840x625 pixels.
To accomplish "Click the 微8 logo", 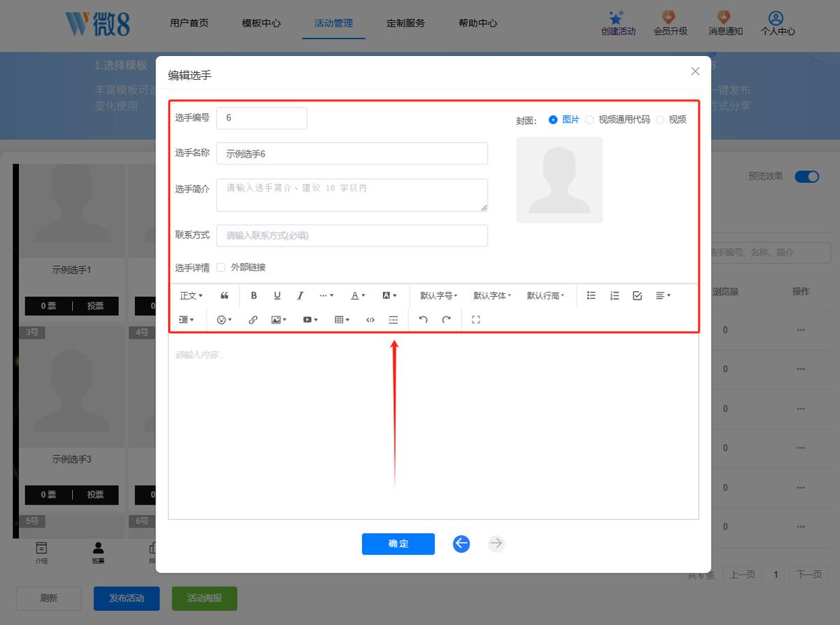I will 97,23.
